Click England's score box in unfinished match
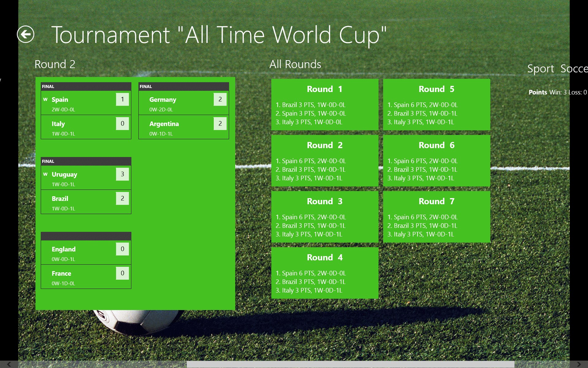 tap(122, 249)
